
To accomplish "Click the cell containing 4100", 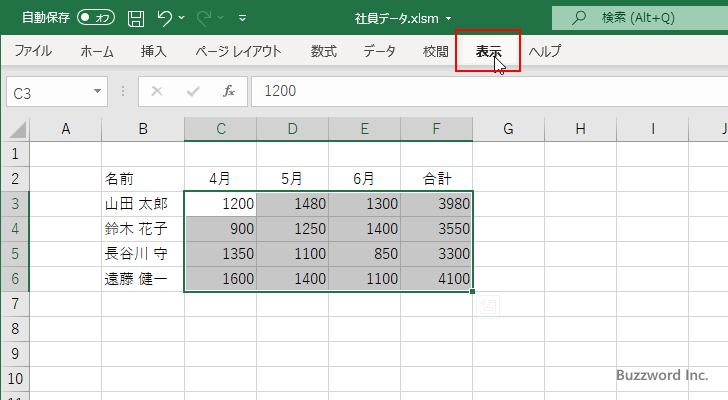I will coord(436,279).
